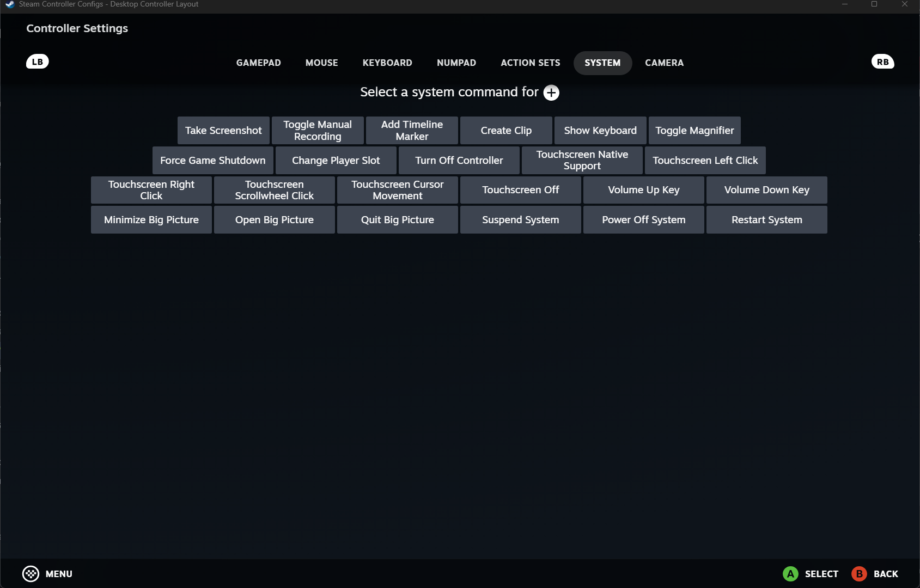The width and height of the screenshot is (920, 588).
Task: Select the Touchscreen Off command
Action: 520,190
